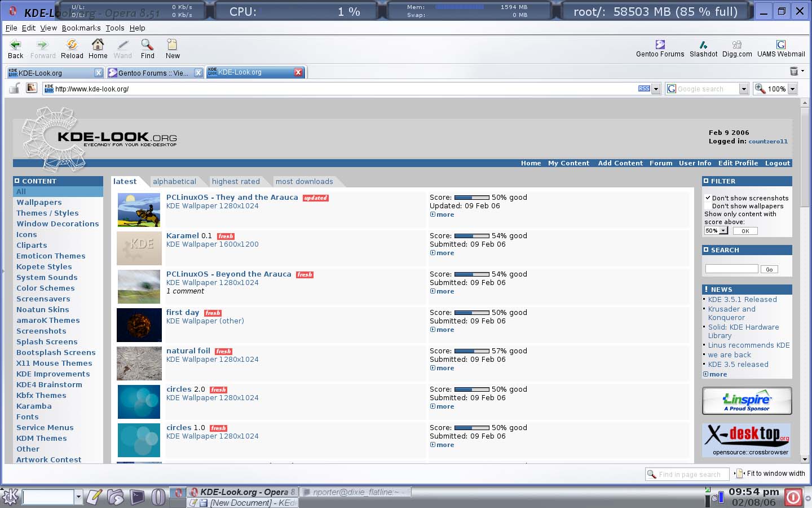Image resolution: width=812 pixels, height=508 pixels.
Task: Open the KDE K menu launcher
Action: (10, 497)
